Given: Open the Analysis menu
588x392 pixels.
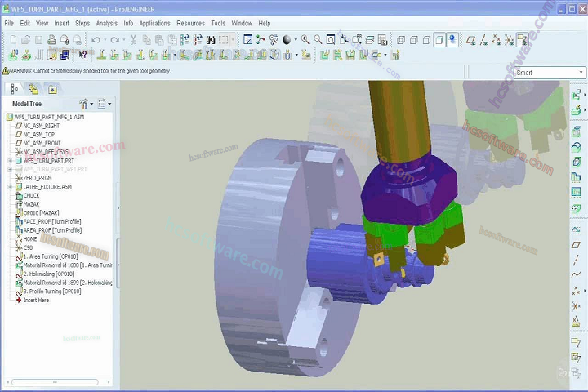Looking at the screenshot, I should (106, 23).
